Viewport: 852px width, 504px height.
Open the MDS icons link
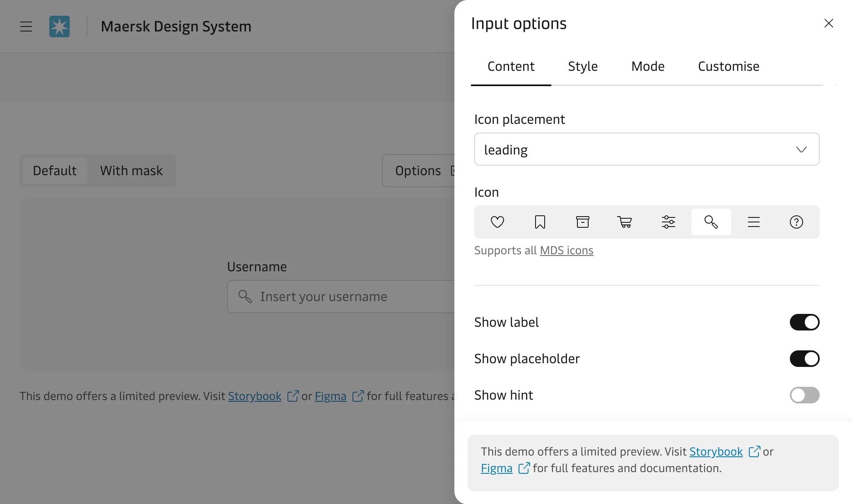[x=566, y=251]
